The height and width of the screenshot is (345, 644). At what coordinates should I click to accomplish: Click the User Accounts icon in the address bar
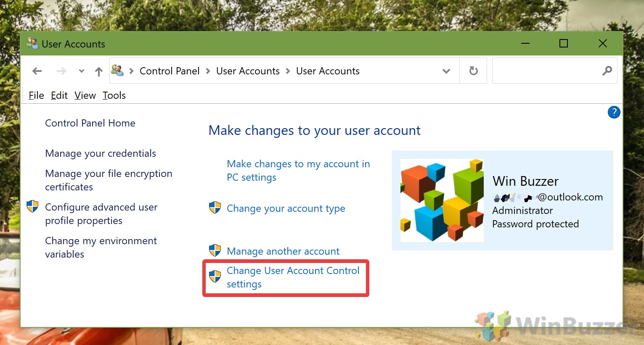coord(117,70)
